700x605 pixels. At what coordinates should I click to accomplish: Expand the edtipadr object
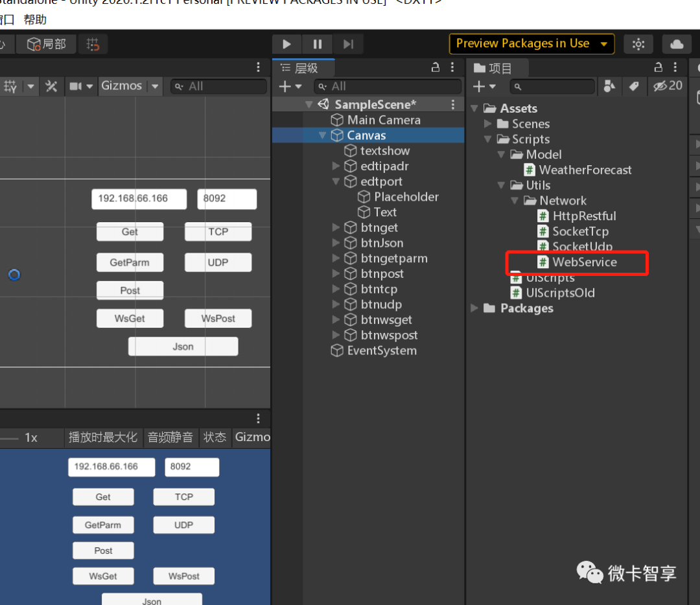point(336,166)
